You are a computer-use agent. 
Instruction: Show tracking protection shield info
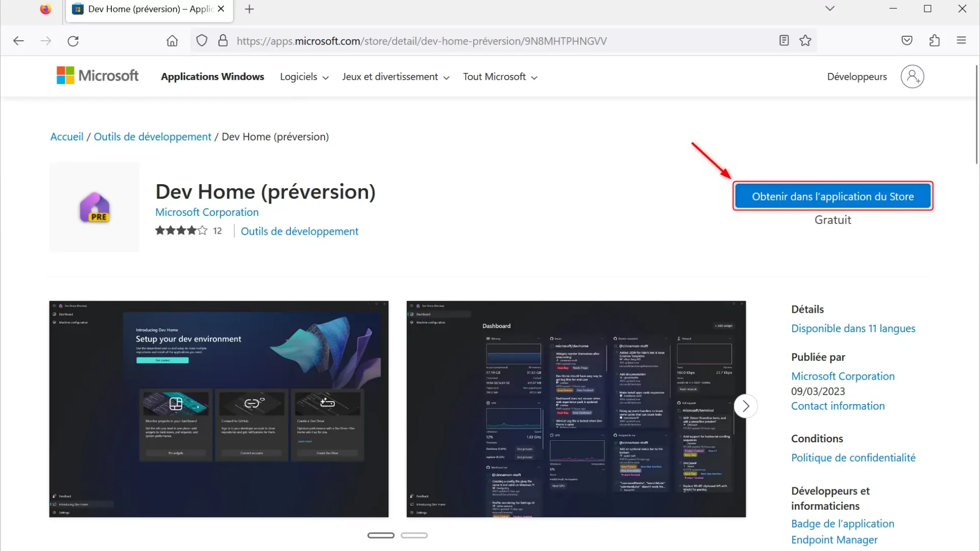click(202, 41)
